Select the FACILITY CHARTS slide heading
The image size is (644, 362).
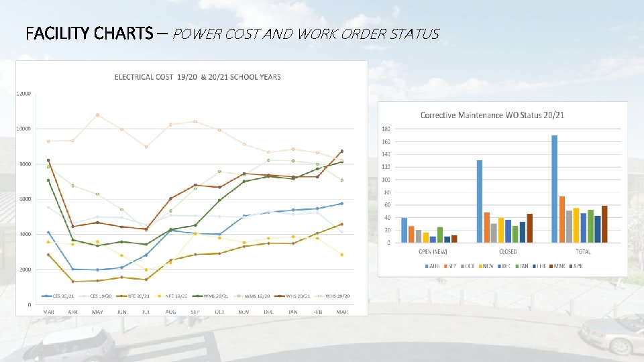click(89, 34)
